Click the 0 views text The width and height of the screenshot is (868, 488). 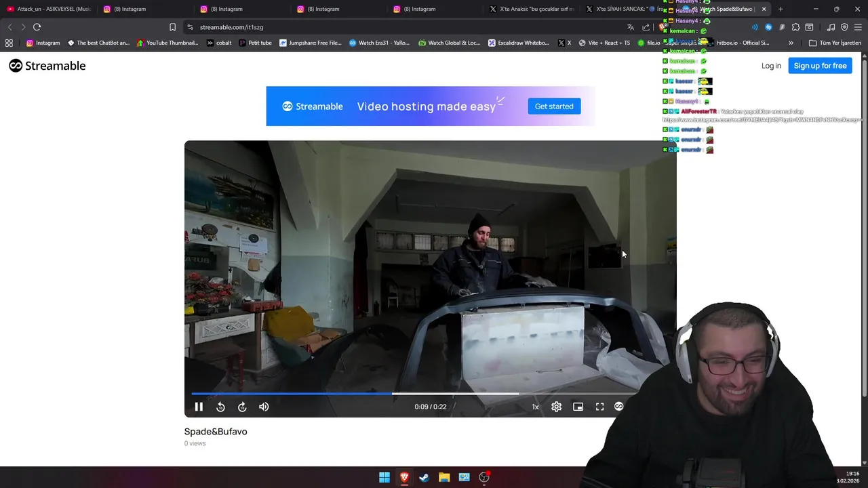coord(195,443)
